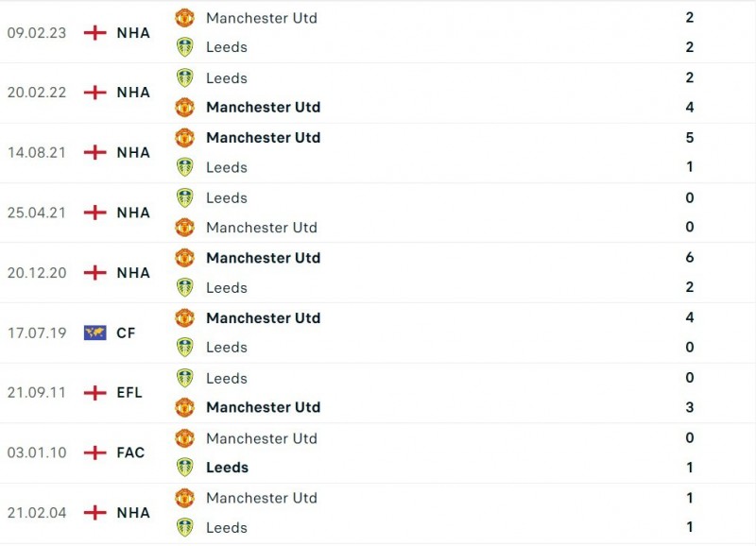
Task: Select Leeds crest in 03.01.10 FAC match
Action: click(x=184, y=468)
